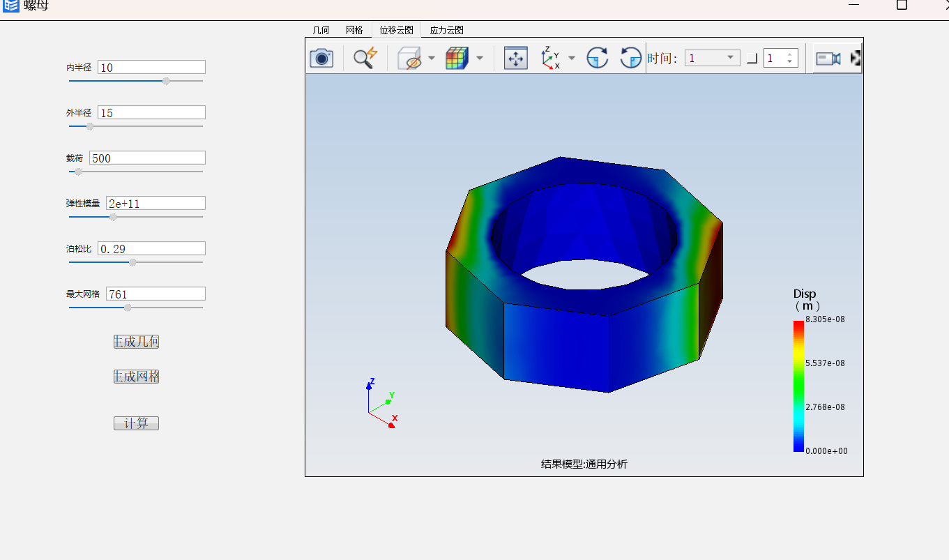Viewport: 949px width, 560px height.
Task: Click the 时间 label in toolbar
Action: [662, 59]
